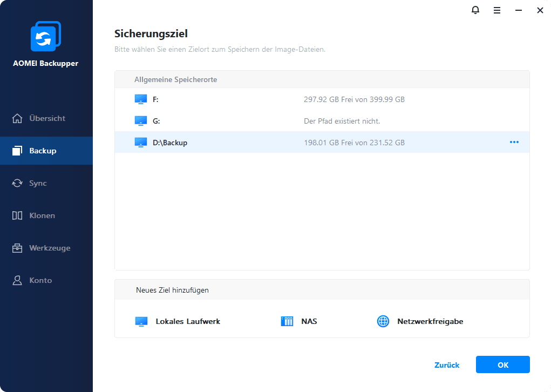551x392 pixels.
Task: Select the G: destination label
Action: [157, 121]
